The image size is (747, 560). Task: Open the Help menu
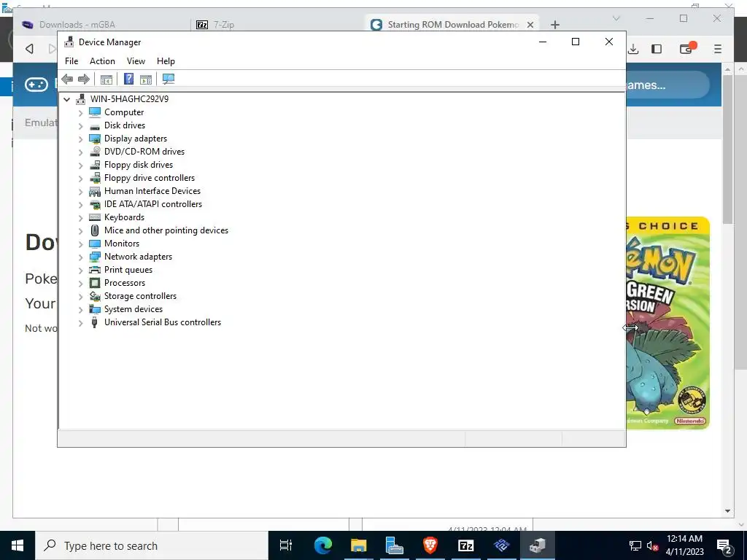(166, 61)
